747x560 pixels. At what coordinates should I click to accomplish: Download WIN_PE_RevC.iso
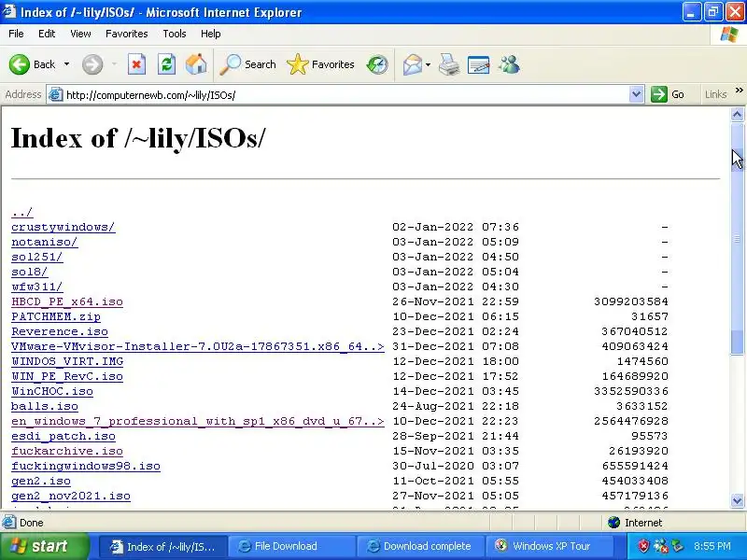pos(67,377)
